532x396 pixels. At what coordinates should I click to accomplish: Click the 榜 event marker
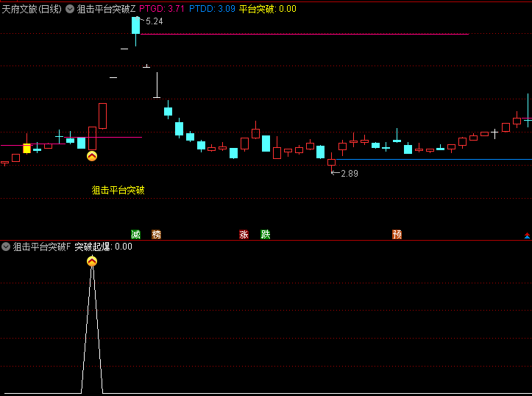156,234
